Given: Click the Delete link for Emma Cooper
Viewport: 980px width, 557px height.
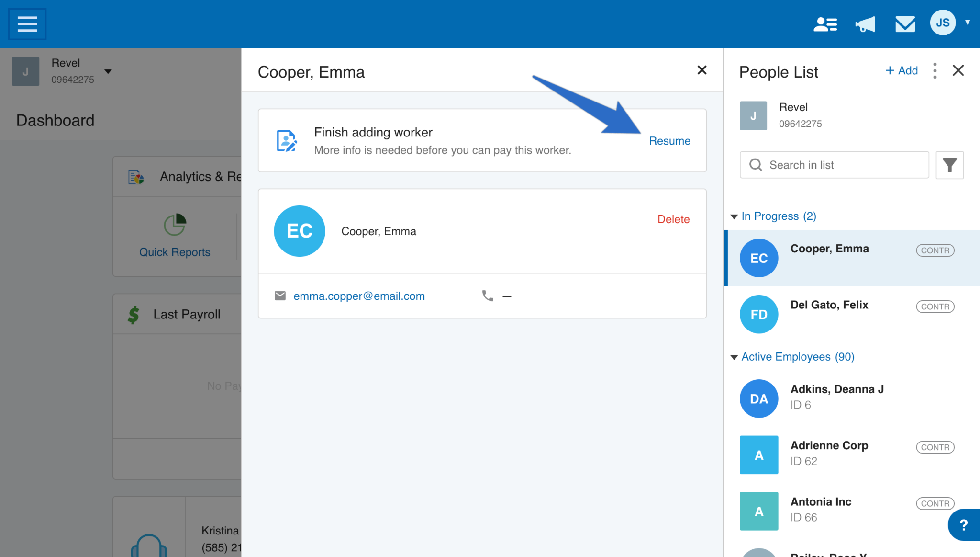Looking at the screenshot, I should pos(673,219).
